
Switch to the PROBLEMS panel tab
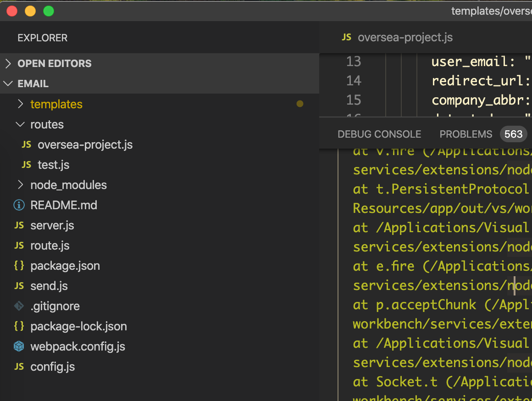tap(466, 134)
